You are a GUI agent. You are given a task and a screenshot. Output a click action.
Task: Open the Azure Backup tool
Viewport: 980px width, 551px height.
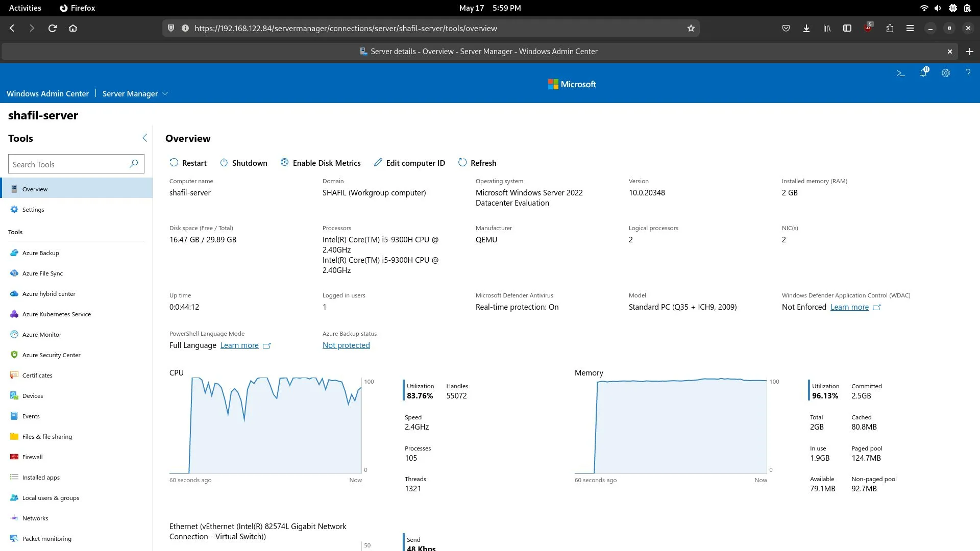[x=41, y=253]
